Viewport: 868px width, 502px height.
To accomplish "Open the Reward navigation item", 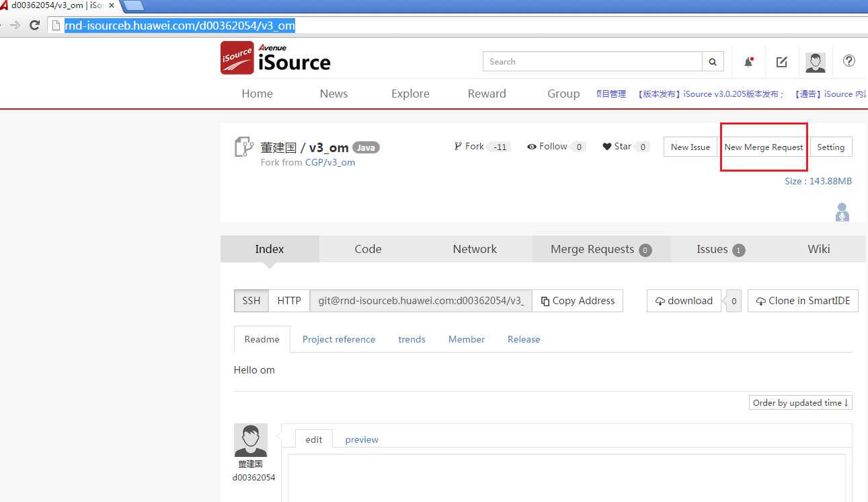I will point(487,94).
